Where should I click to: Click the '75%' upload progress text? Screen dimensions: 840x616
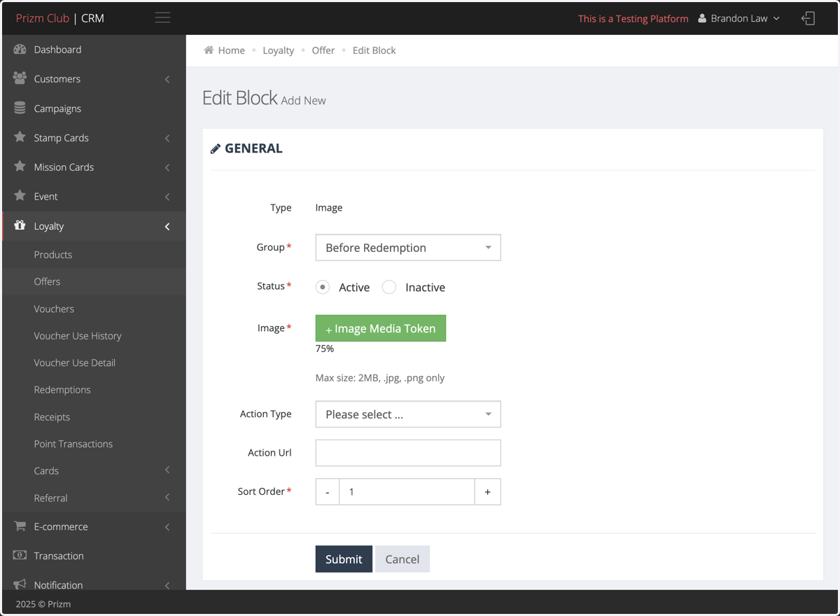tap(325, 349)
